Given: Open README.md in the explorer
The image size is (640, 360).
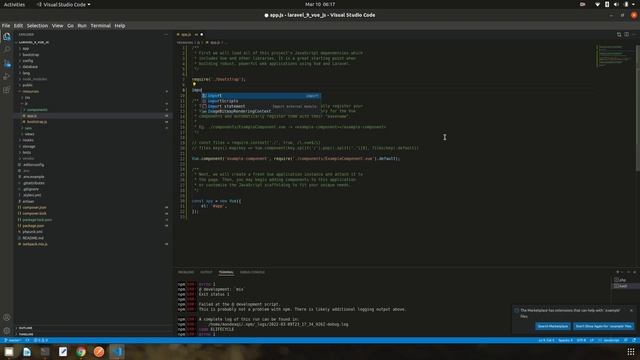Looking at the screenshot, I should click(x=92, y=238).
